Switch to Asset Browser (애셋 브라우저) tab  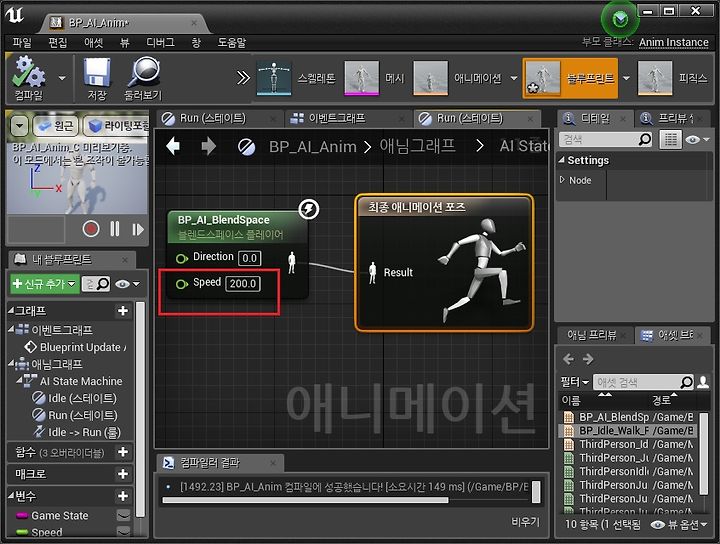(x=670, y=335)
